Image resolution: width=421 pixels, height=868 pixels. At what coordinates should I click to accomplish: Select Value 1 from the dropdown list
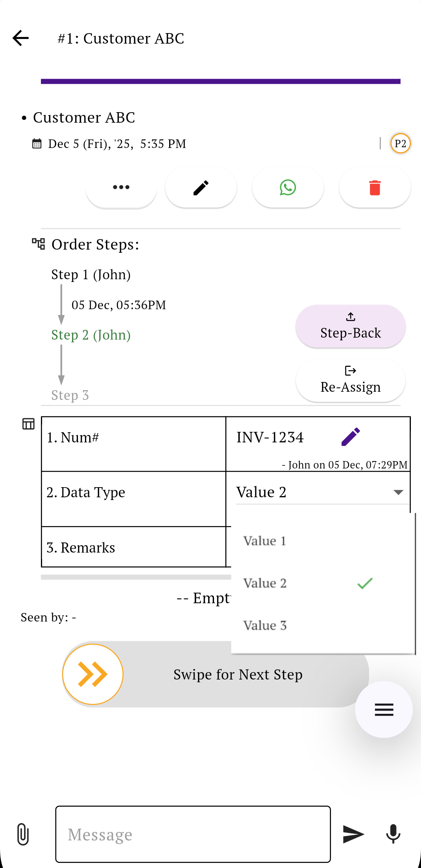pos(265,541)
